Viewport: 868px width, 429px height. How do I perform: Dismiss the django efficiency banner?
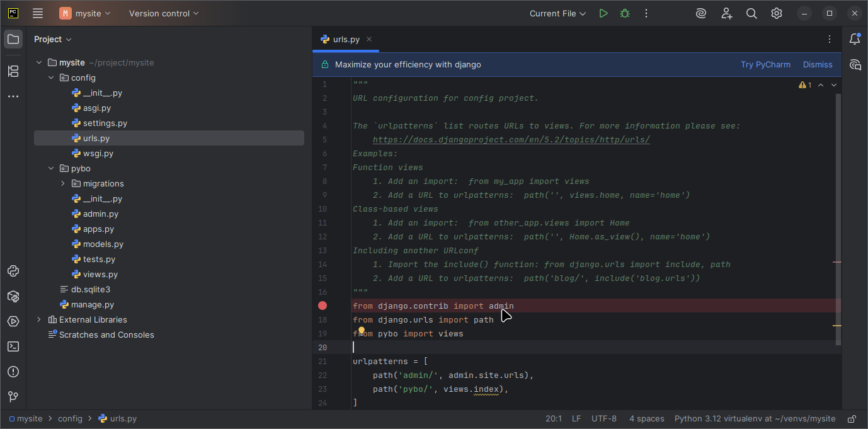818,64
